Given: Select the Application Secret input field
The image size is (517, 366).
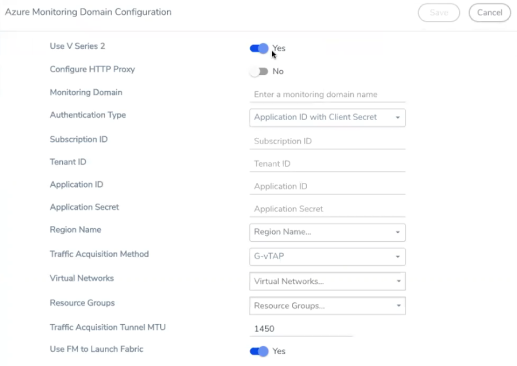Looking at the screenshot, I should coord(327,209).
